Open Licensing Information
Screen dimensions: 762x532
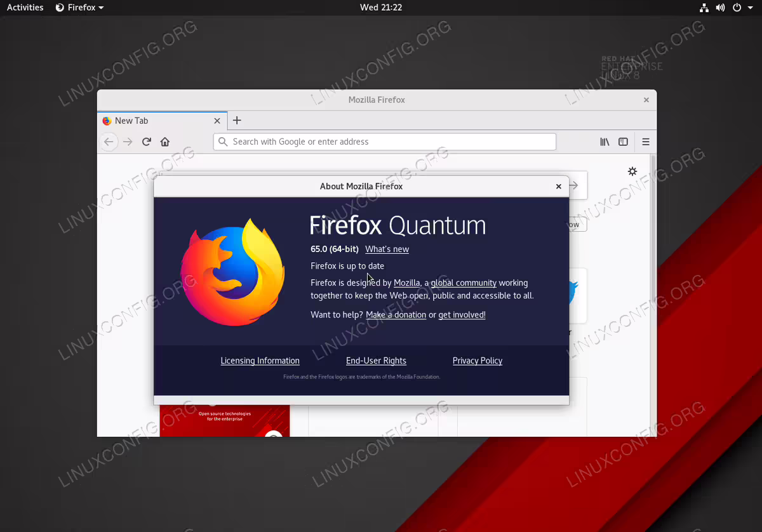coord(260,361)
